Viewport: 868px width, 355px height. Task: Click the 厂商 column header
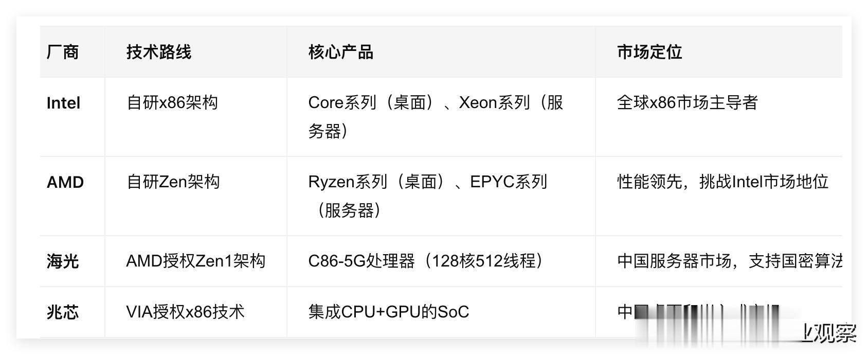63,52
